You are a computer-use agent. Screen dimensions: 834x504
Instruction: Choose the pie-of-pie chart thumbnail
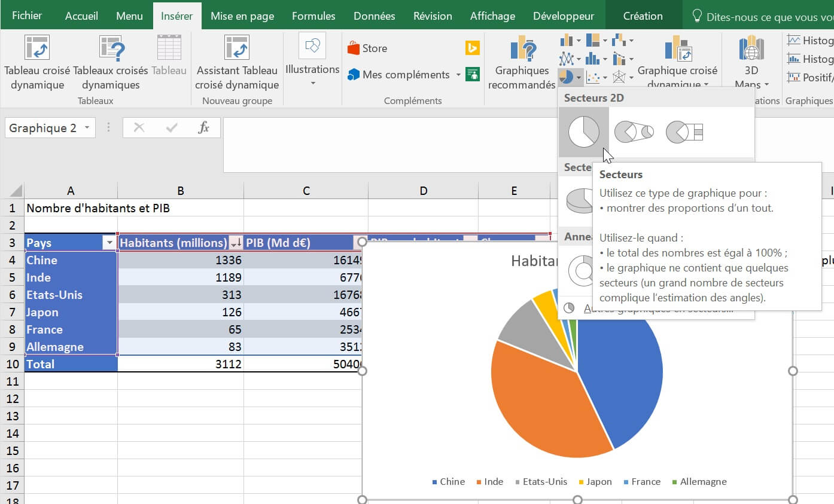(x=634, y=132)
